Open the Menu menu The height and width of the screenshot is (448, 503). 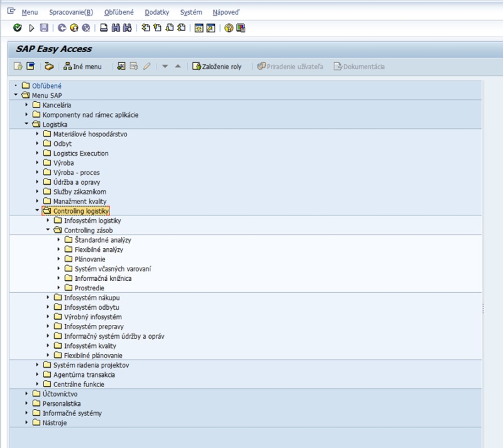30,12
